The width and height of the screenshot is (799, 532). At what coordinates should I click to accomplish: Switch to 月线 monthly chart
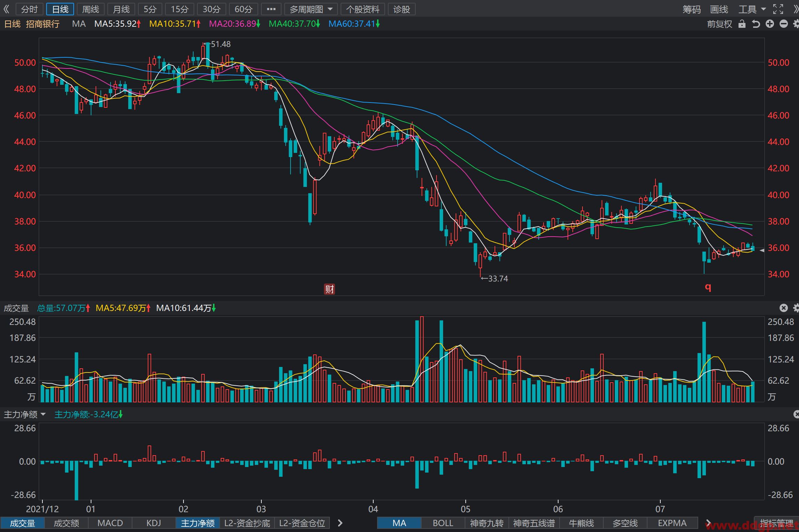pos(121,9)
